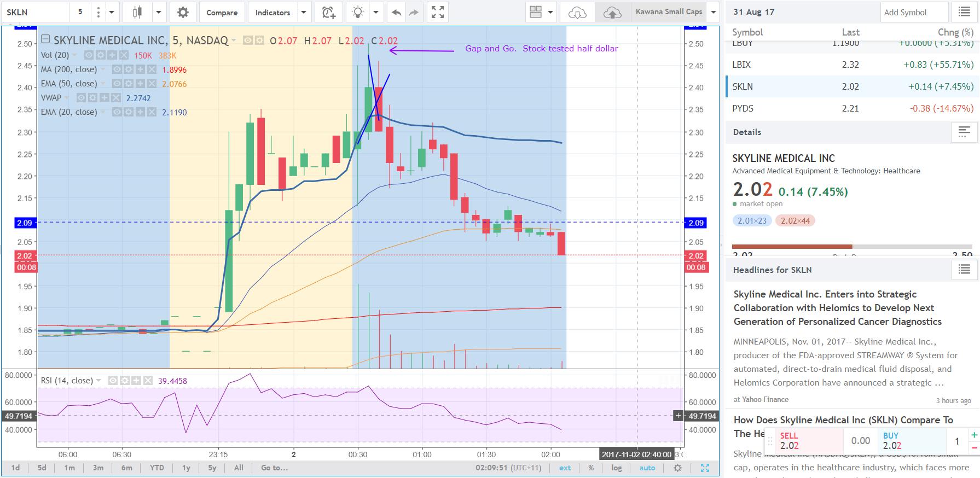Open the SKYLINE MEDICAL main series settings gear
Image resolution: width=980 pixels, height=478 pixels.
[259, 40]
